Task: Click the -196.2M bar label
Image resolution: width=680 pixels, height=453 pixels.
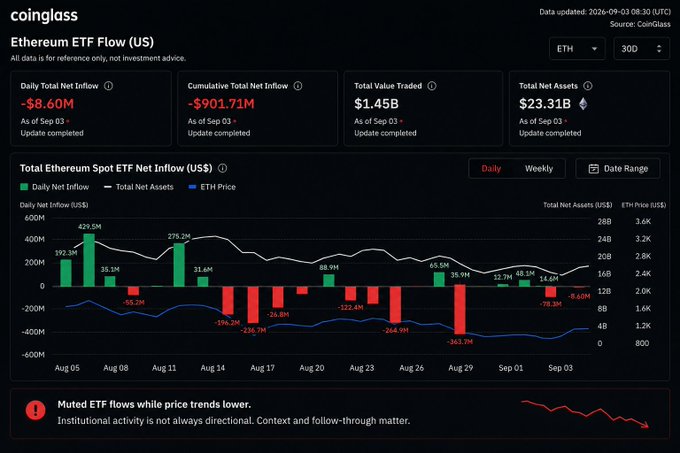Action: [227, 323]
